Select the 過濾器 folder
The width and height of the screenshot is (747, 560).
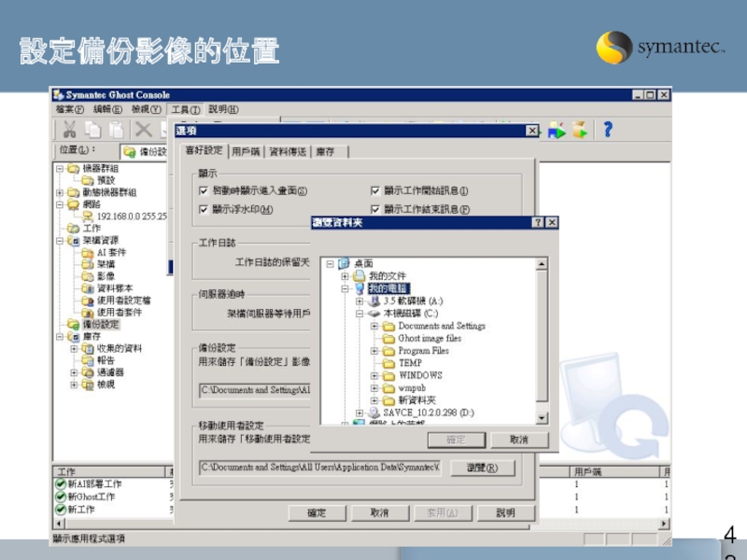pyautogui.click(x=110, y=372)
